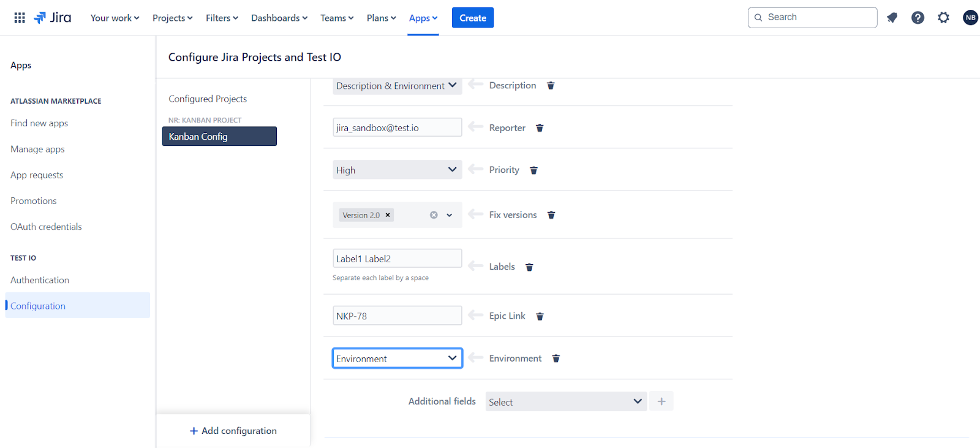Delete the Epic Link field mapping
Viewport: 980px width, 448px height.
tap(540, 316)
